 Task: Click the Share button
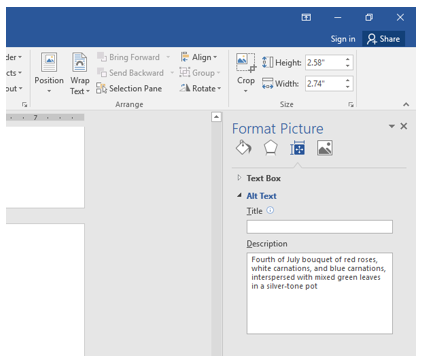pyautogui.click(x=383, y=39)
